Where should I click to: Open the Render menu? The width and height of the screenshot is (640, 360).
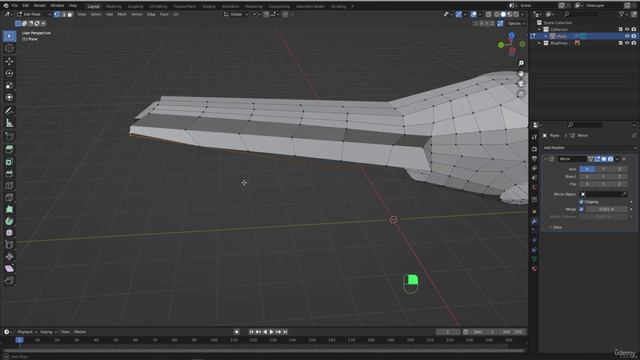(40, 6)
